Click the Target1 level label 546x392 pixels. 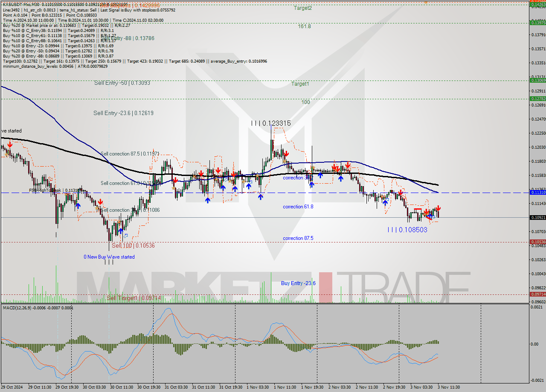tap(300, 84)
